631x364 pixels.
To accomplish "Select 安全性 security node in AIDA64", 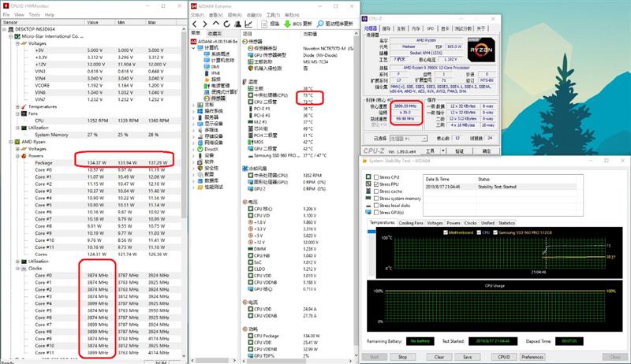I will [211, 168].
